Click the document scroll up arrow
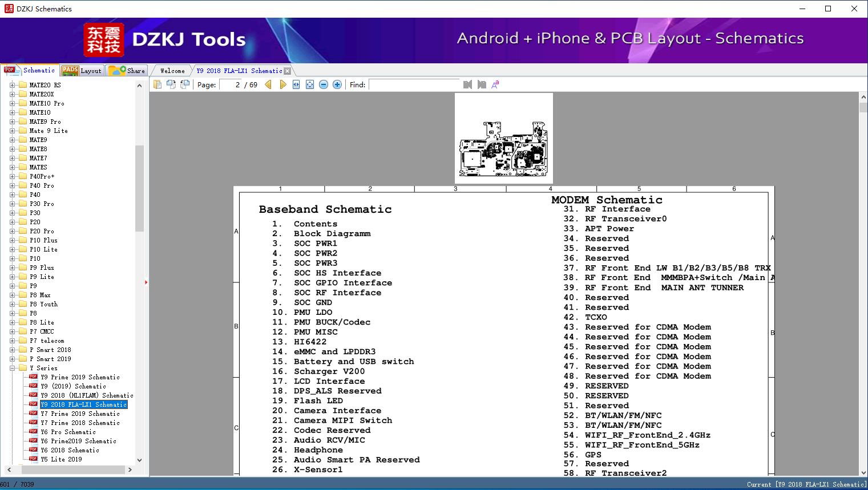Viewport: 868px width, 490px height. (863, 98)
